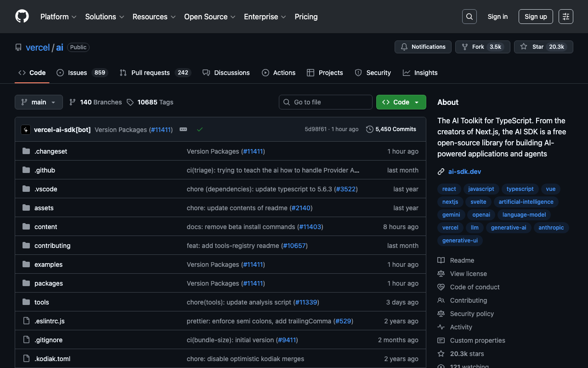Open the ai-sdk.dev website link

point(464,172)
